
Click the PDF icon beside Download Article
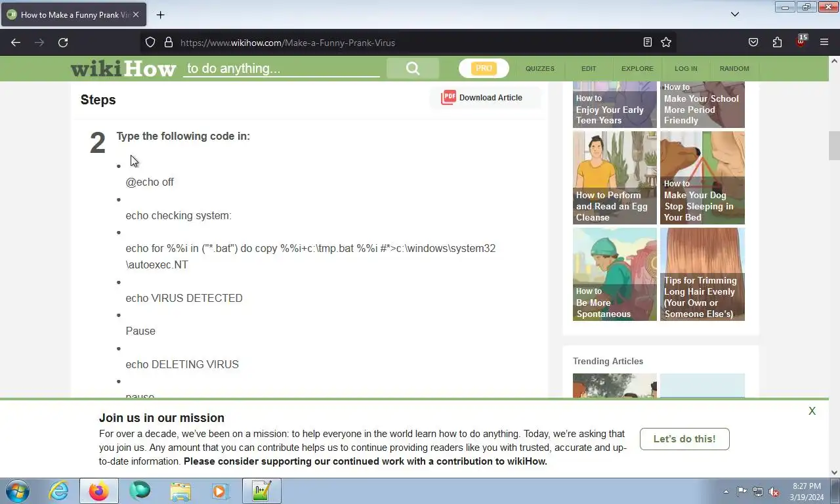coord(448,98)
